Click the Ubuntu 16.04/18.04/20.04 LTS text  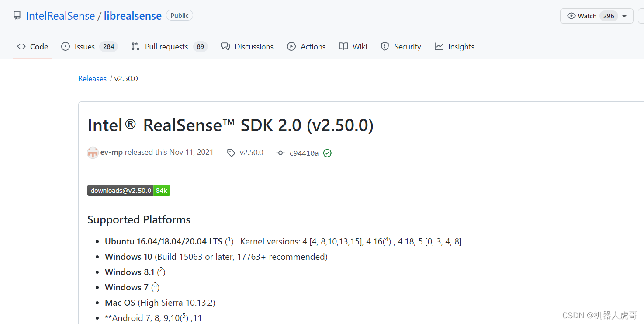coord(164,241)
